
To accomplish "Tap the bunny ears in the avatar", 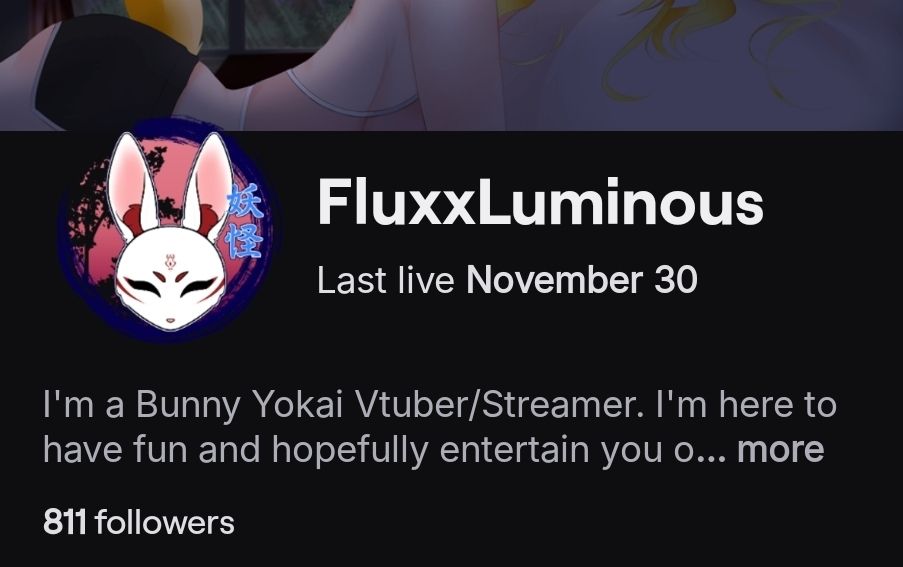I will [167, 181].
